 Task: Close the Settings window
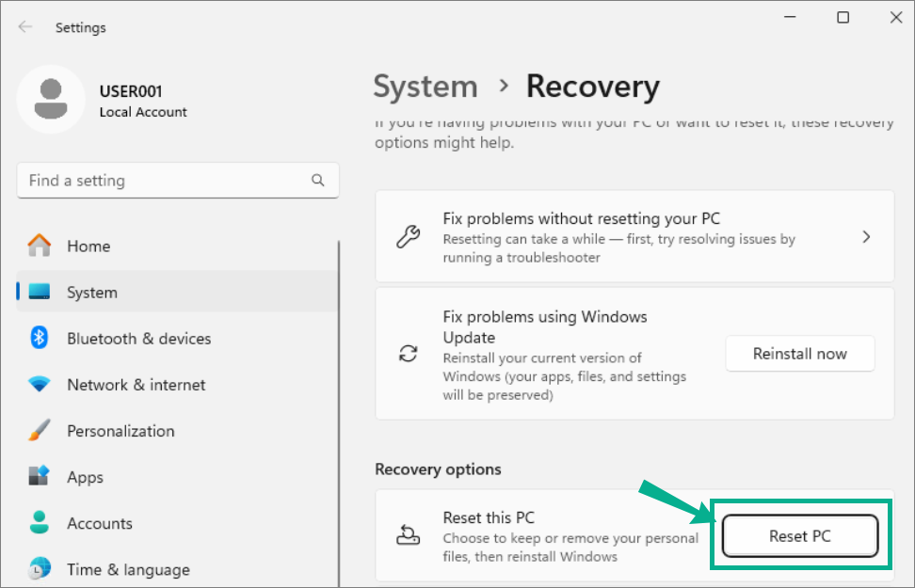tap(896, 18)
